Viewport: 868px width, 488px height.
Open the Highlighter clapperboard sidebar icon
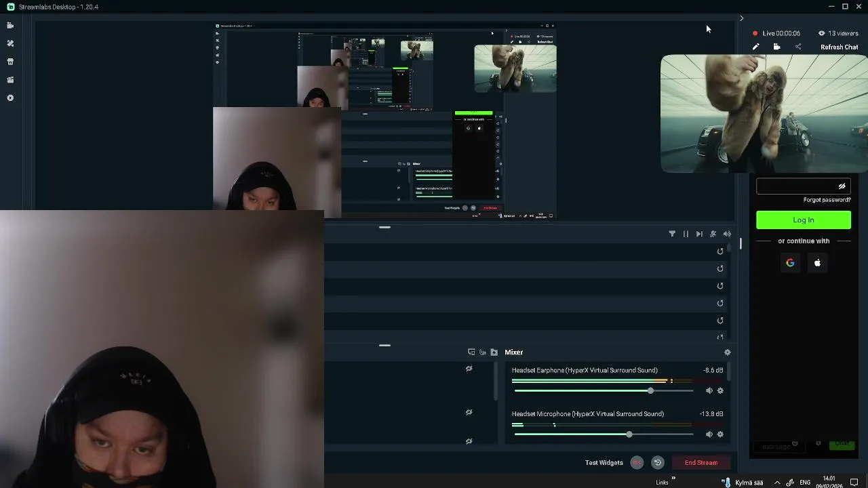point(10,80)
